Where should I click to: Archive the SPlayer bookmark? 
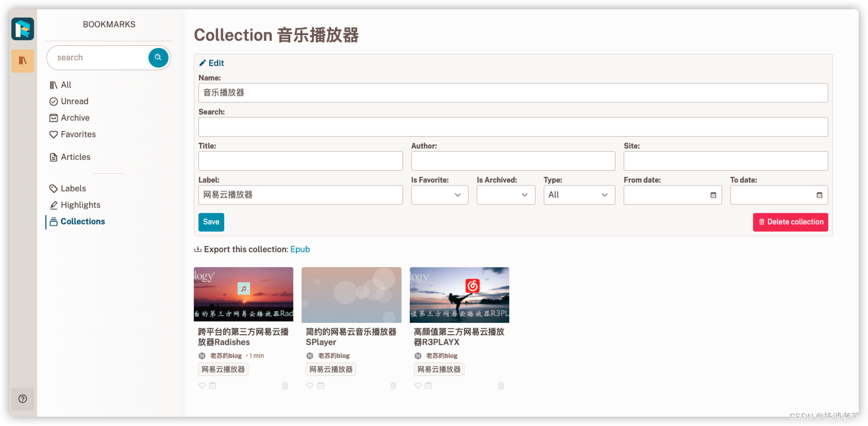[x=321, y=386]
